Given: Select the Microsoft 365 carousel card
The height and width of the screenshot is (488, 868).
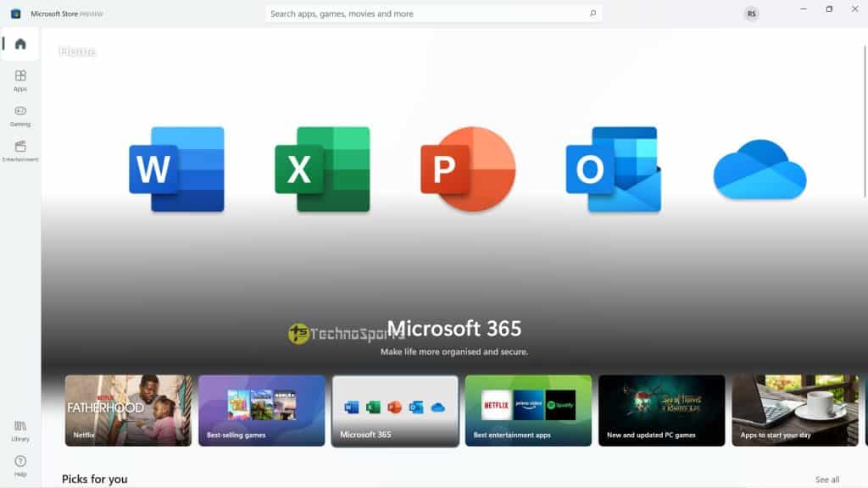Looking at the screenshot, I should coord(395,411).
